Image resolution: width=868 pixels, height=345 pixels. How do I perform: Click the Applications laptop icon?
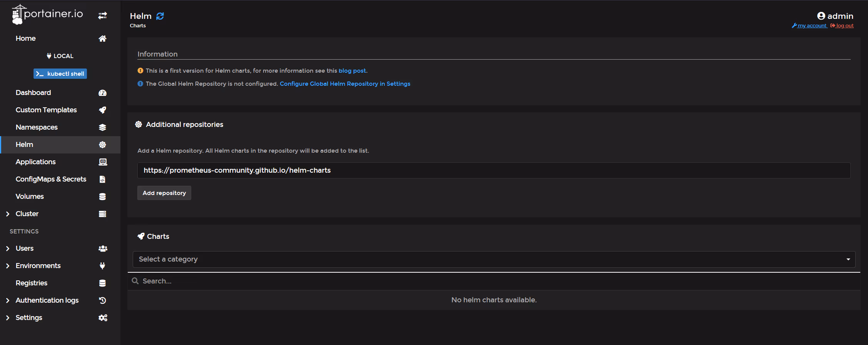coord(103,162)
